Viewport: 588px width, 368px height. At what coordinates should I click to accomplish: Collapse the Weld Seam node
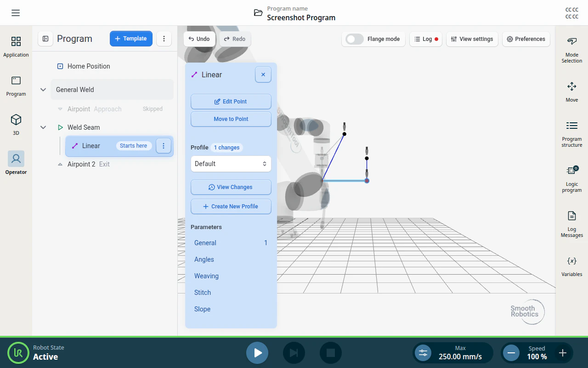coord(43,127)
